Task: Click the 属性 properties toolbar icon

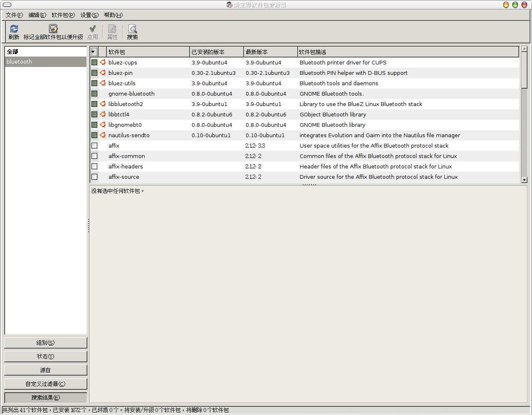Action: pyautogui.click(x=113, y=29)
